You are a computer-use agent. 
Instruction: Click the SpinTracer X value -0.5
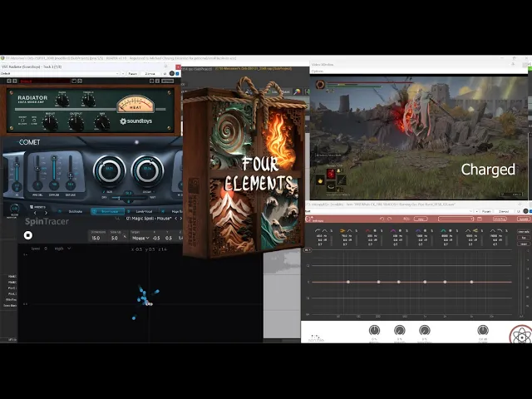point(156,239)
